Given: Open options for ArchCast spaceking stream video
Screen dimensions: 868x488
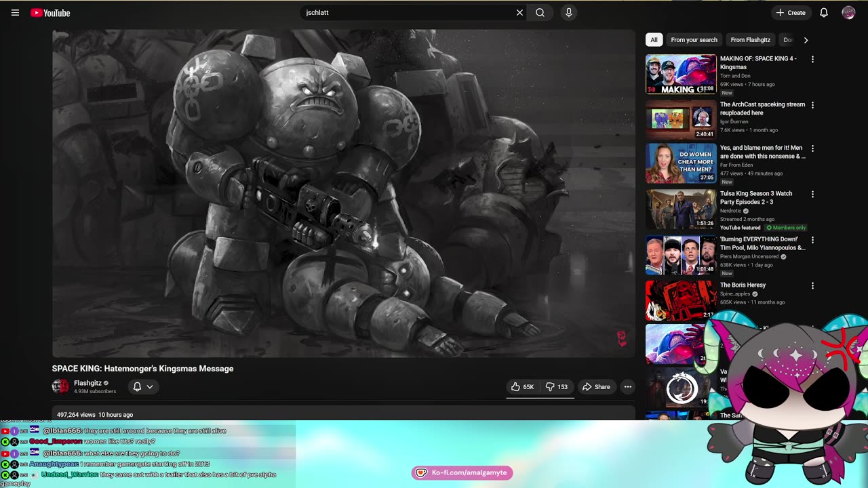Looking at the screenshot, I should (x=812, y=105).
